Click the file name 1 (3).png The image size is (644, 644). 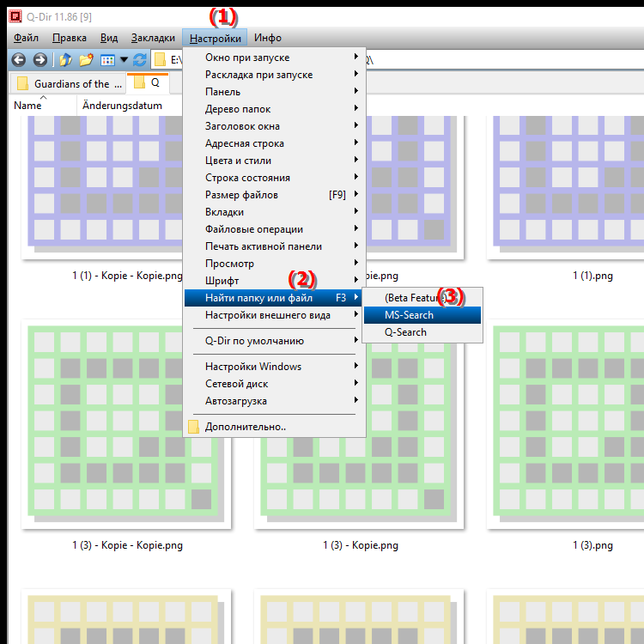[x=592, y=545]
